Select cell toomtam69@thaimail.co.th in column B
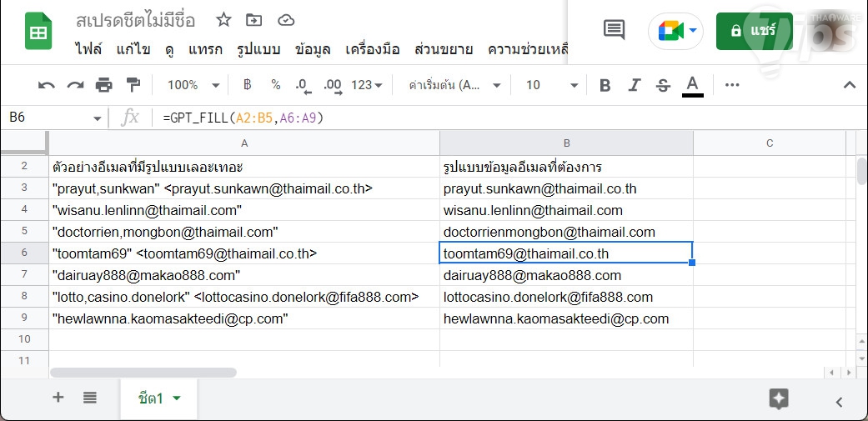This screenshot has width=868, height=421. (566, 253)
